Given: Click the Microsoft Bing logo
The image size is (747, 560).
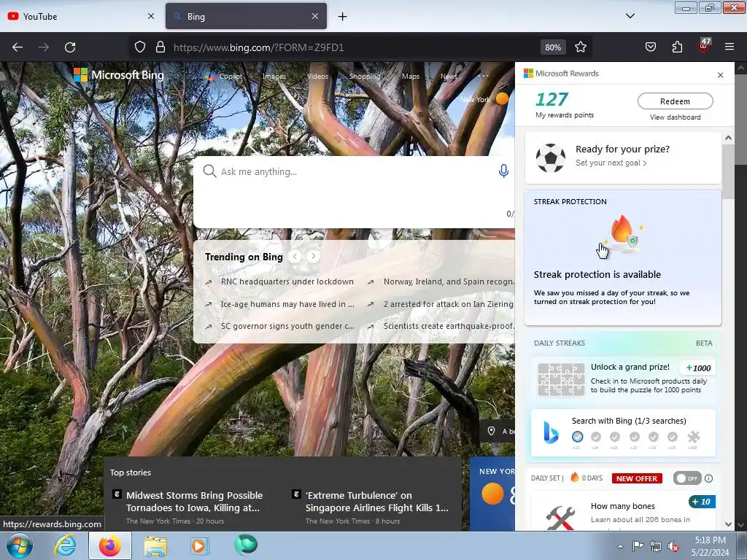Looking at the screenshot, I should pos(119,75).
